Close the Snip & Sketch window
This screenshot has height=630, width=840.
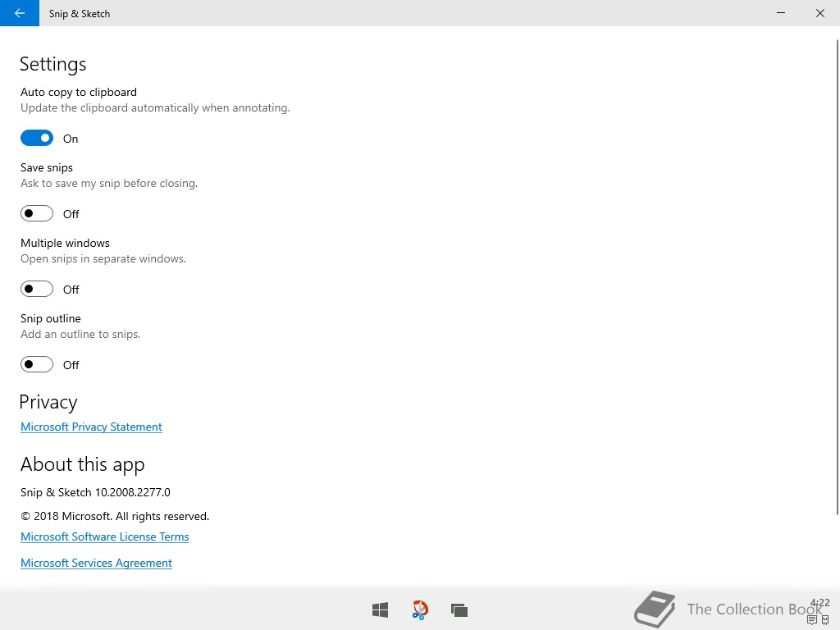click(820, 13)
